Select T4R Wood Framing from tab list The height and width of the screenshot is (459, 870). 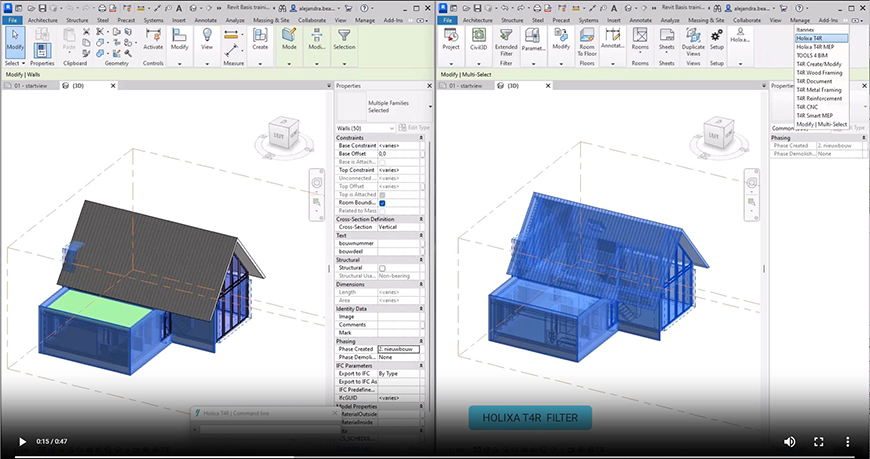click(819, 73)
